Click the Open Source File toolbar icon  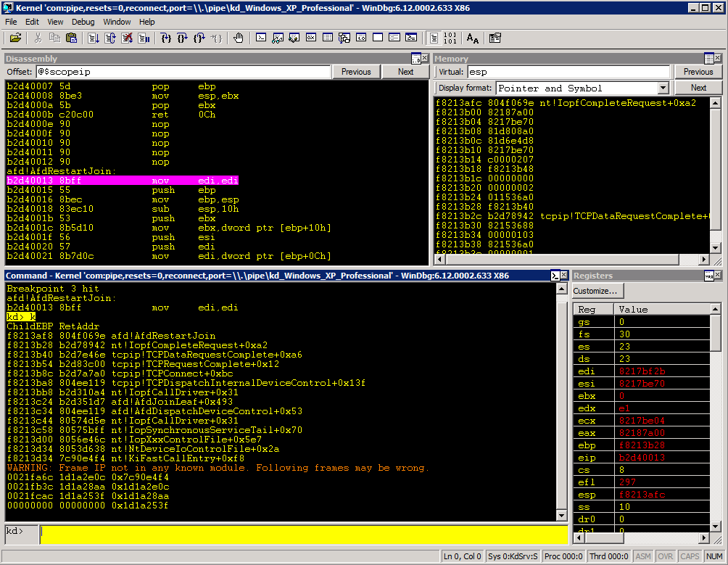[15, 38]
